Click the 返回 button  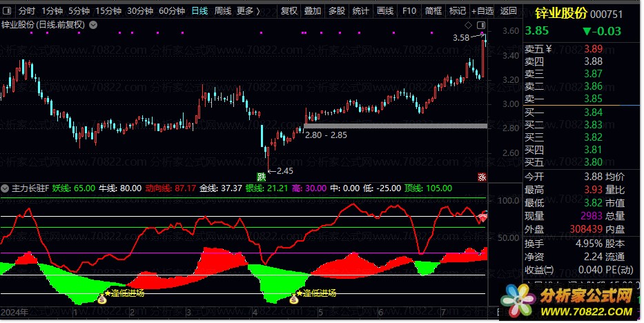[508, 11]
